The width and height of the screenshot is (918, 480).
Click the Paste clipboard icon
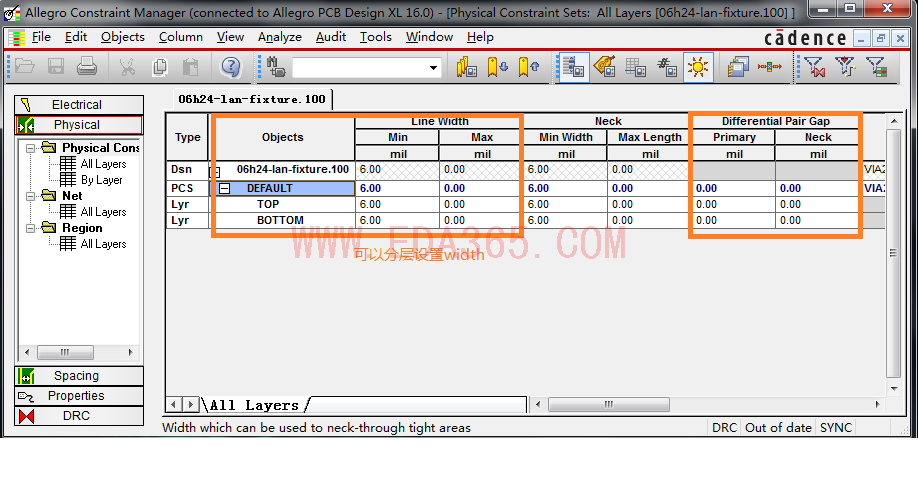pos(190,67)
